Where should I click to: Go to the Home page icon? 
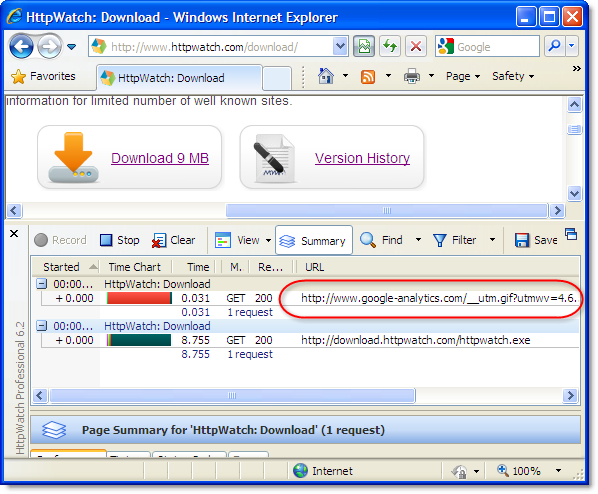point(326,76)
